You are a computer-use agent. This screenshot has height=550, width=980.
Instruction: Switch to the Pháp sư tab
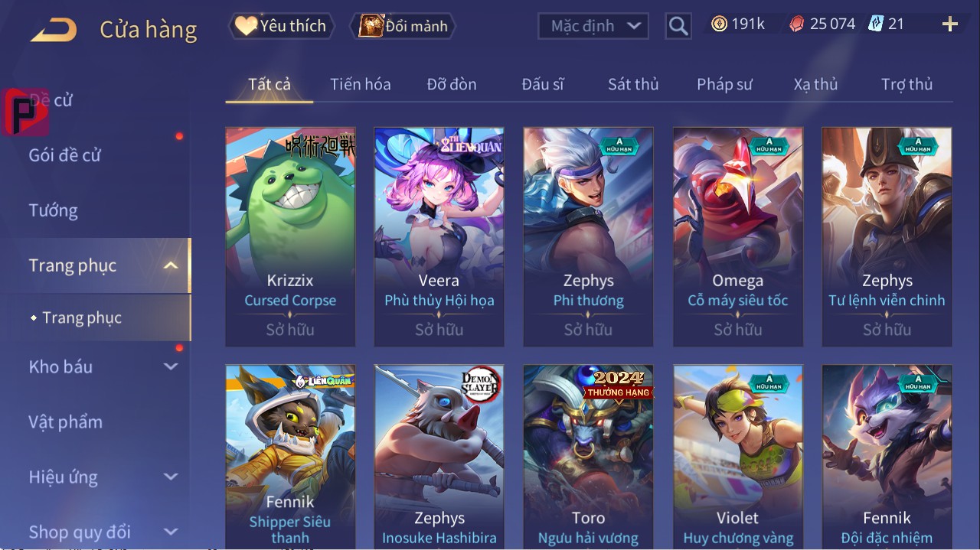pyautogui.click(x=724, y=84)
